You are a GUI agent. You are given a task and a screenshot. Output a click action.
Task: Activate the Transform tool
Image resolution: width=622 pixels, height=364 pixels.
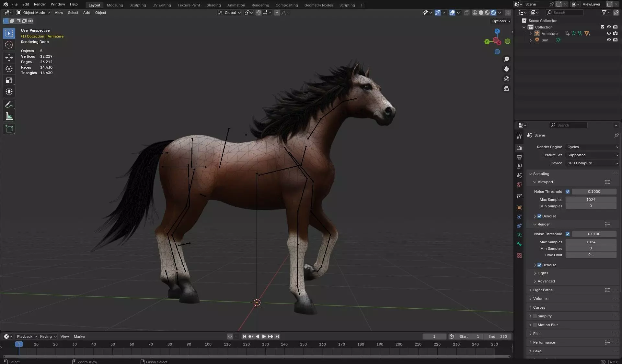[x=9, y=92]
